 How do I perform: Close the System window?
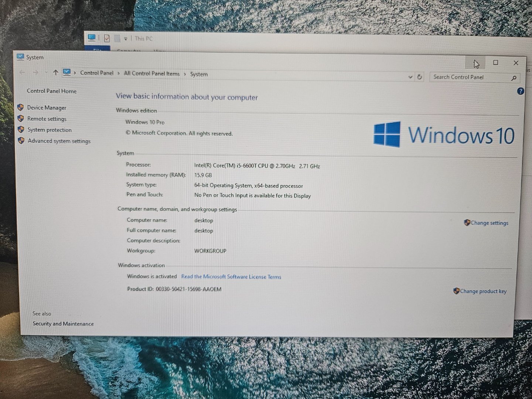click(x=516, y=63)
